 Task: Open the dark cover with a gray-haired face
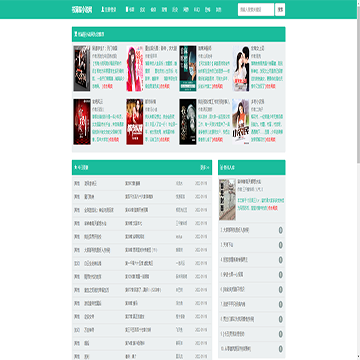tap(188, 122)
